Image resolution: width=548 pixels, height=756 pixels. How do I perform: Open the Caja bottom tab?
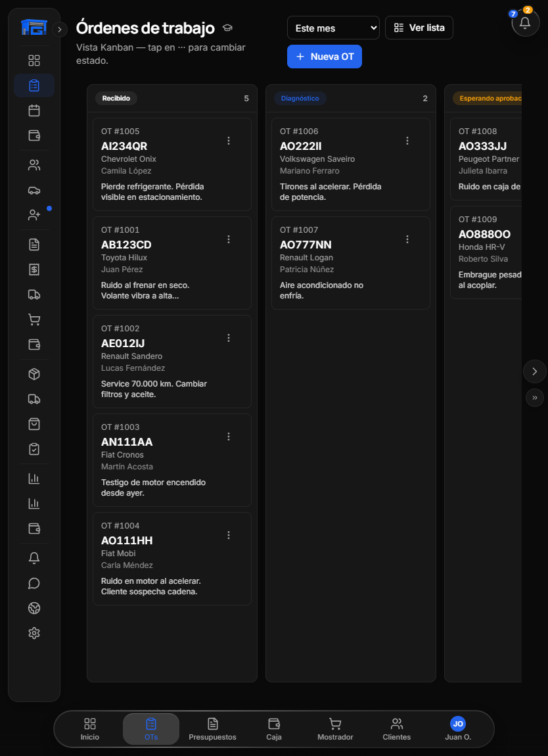tap(274, 728)
